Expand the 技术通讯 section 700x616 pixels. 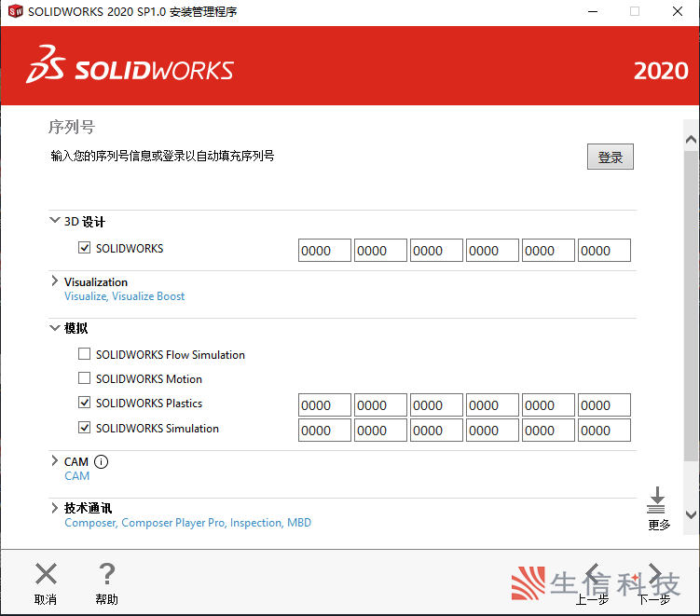(54, 508)
